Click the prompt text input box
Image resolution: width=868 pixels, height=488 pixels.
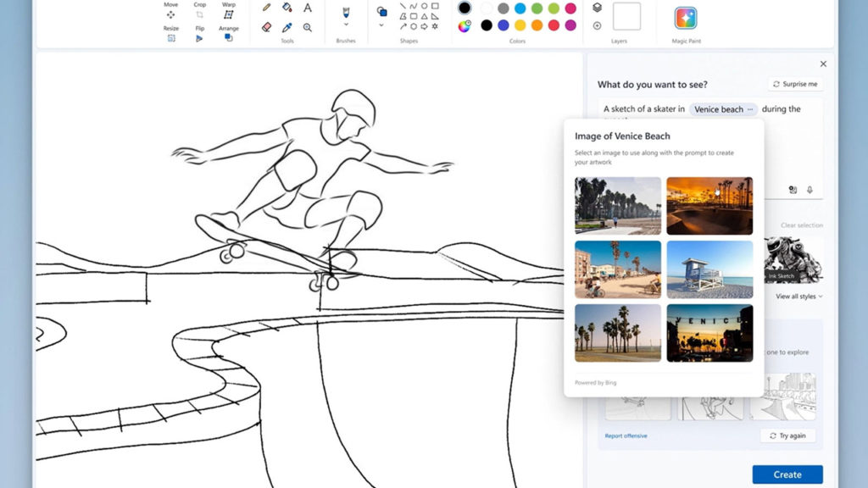click(x=710, y=148)
